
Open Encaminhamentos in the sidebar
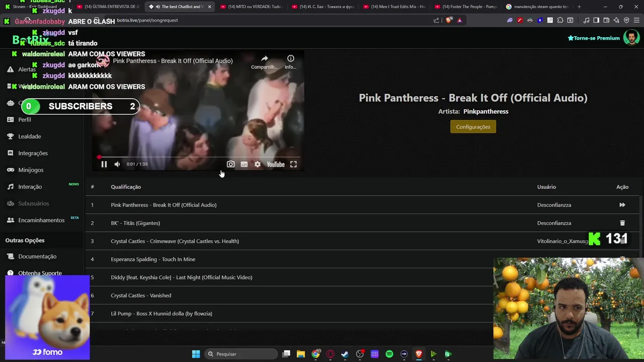(41, 220)
